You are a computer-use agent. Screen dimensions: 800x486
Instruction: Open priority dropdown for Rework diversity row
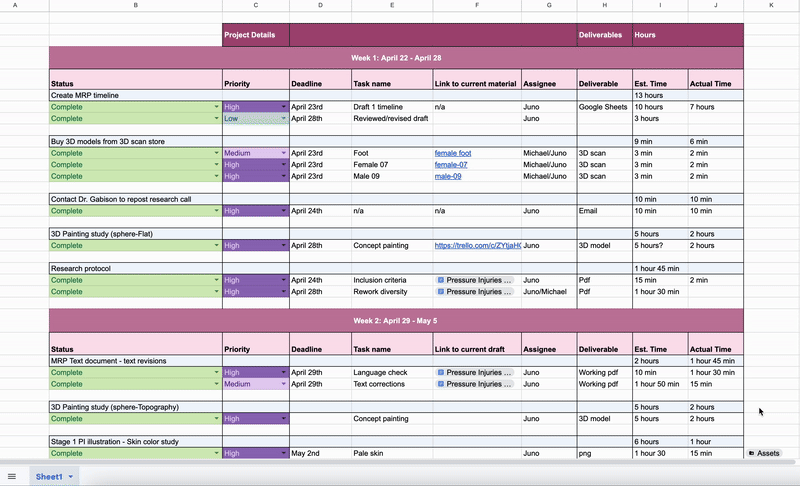click(x=284, y=292)
